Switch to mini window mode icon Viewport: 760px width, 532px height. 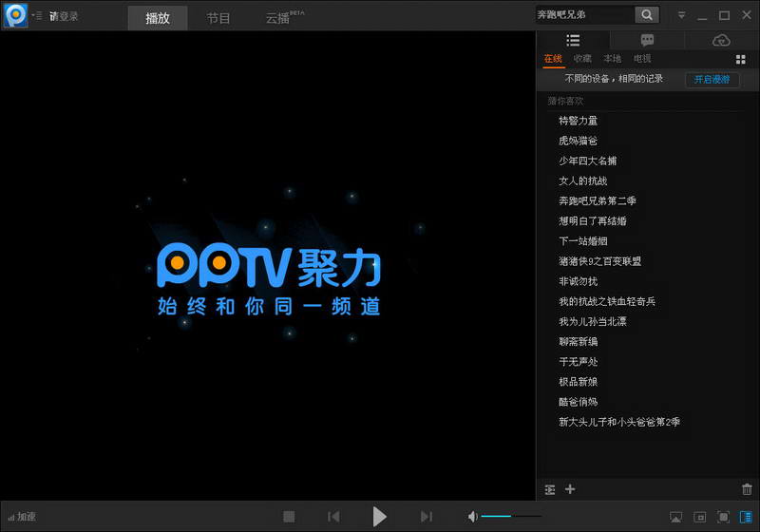click(700, 518)
